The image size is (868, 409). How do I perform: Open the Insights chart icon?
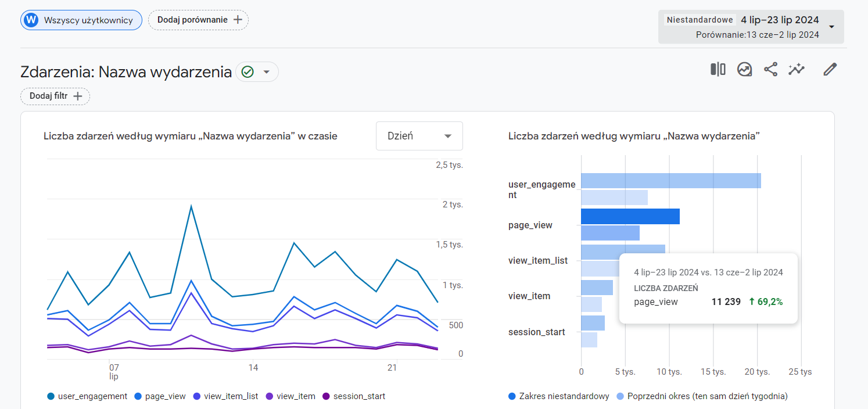tap(744, 70)
